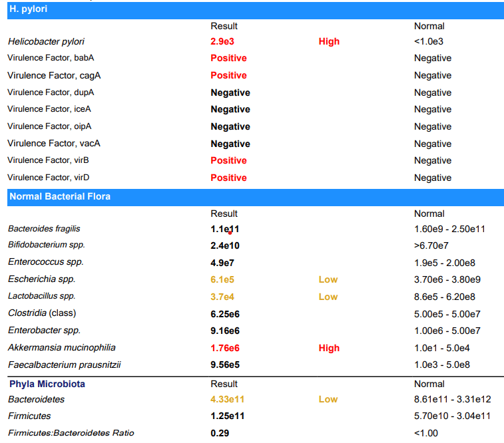The width and height of the screenshot is (504, 443).
Task: Click Firmicutes normal range value
Action: [452, 416]
